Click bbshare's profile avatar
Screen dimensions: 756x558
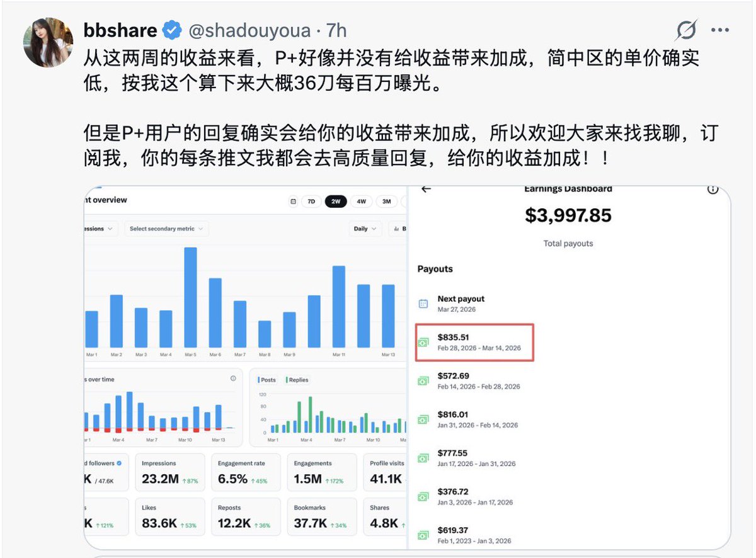pyautogui.click(x=48, y=43)
